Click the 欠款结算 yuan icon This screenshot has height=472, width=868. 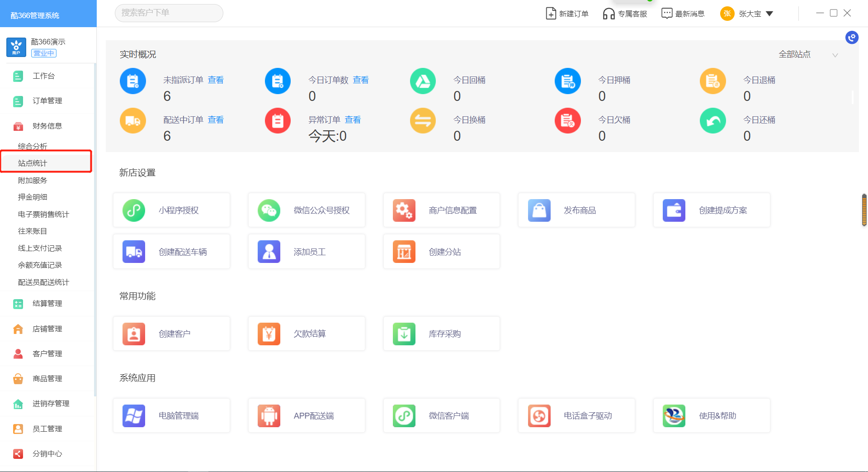(269, 334)
